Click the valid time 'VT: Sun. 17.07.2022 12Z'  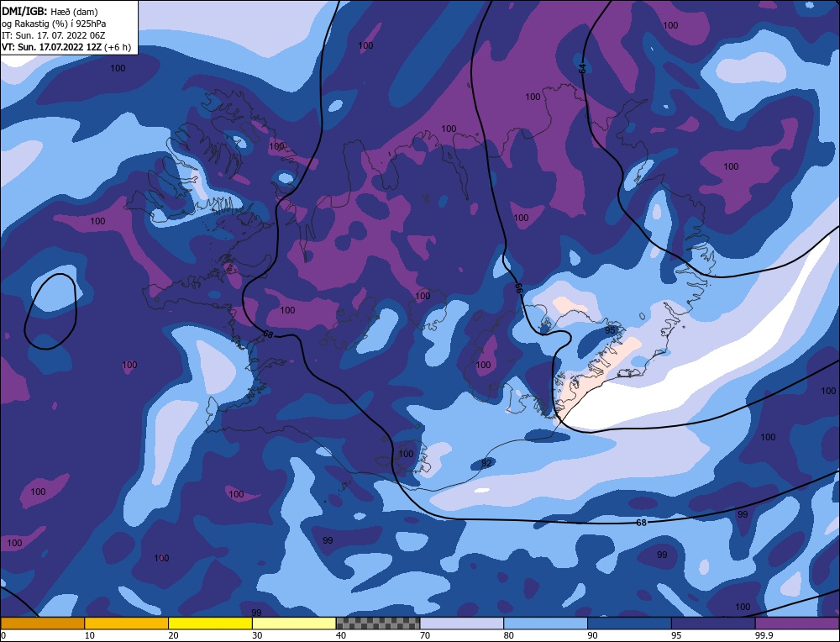pyautogui.click(x=51, y=47)
